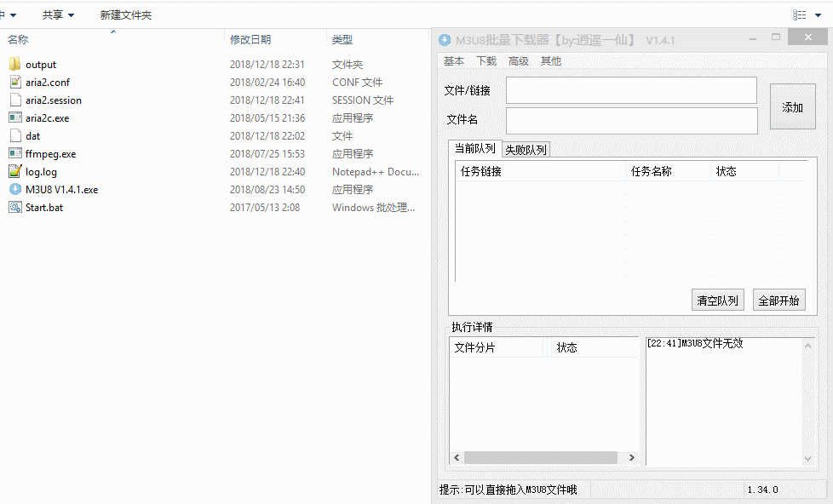Focus the 文件名 input field
This screenshot has width=833, height=504.
tap(632, 121)
